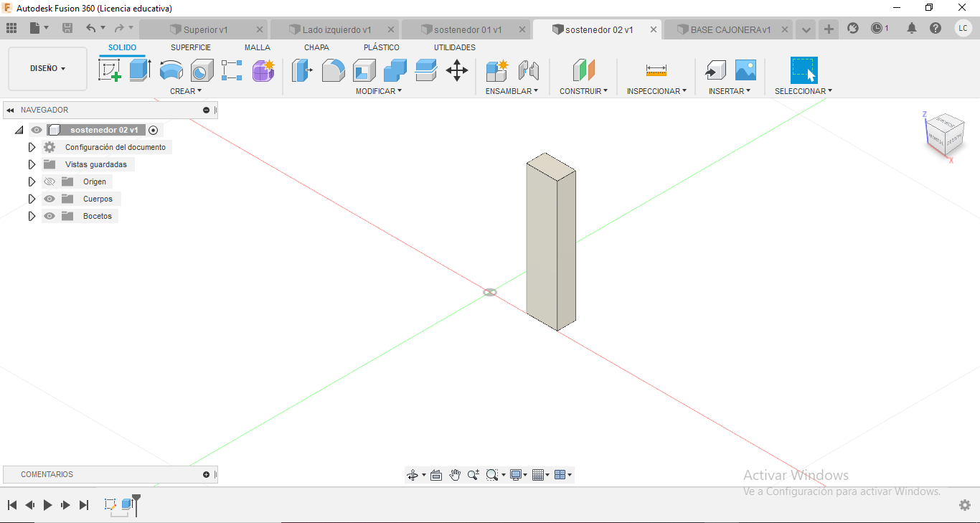Hide the Bocetos folder
The width and height of the screenshot is (980, 523).
pyautogui.click(x=50, y=216)
